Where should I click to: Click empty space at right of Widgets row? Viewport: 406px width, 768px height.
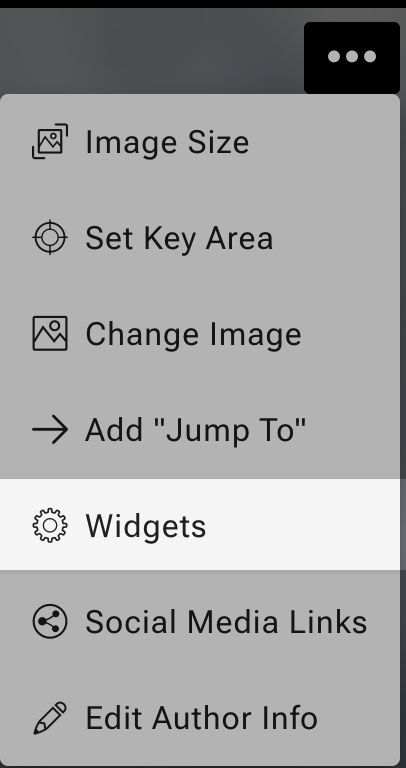click(x=304, y=524)
